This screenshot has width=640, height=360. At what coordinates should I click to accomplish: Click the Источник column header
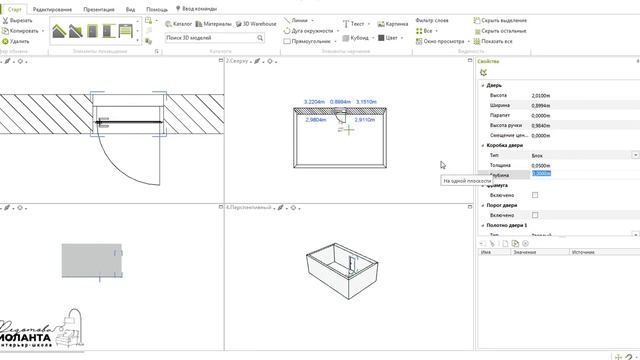[x=604, y=252]
